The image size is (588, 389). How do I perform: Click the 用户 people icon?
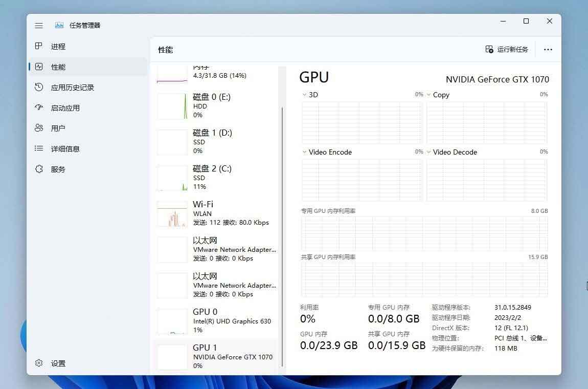39,128
